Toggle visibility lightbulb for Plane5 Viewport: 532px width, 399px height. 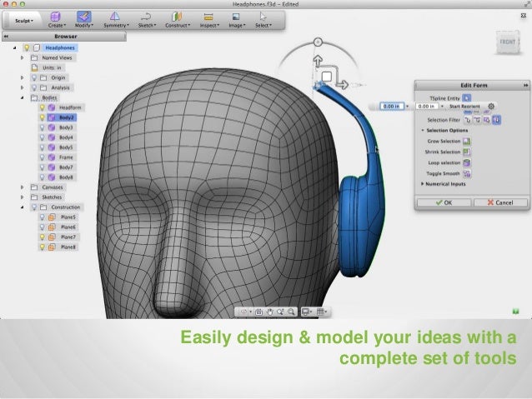(x=42, y=217)
